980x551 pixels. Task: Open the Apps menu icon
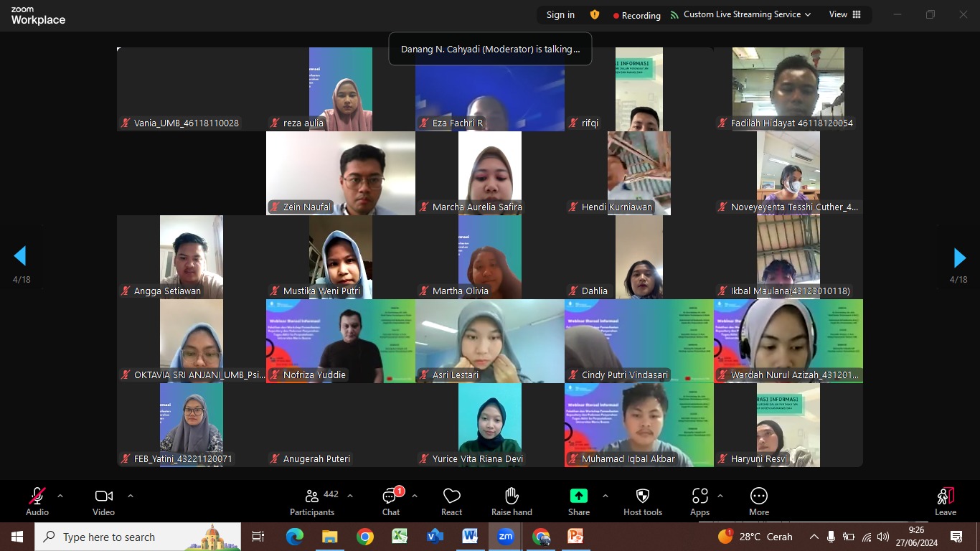tap(699, 496)
